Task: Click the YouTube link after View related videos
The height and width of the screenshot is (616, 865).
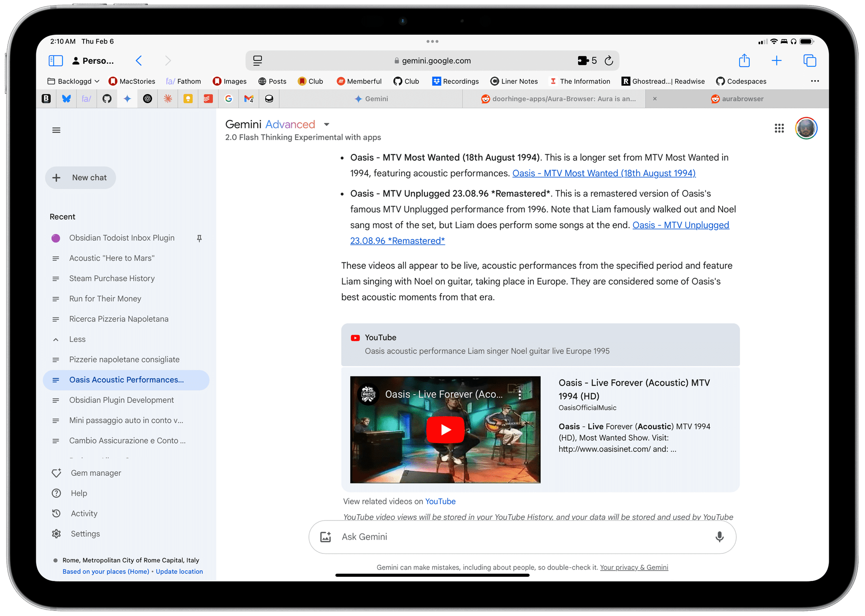Action: 440,502
